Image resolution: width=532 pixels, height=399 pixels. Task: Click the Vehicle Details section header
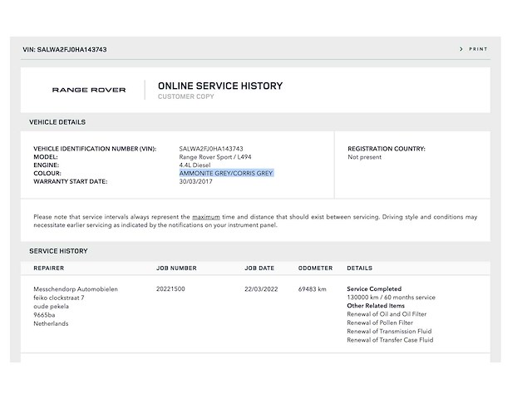point(57,122)
